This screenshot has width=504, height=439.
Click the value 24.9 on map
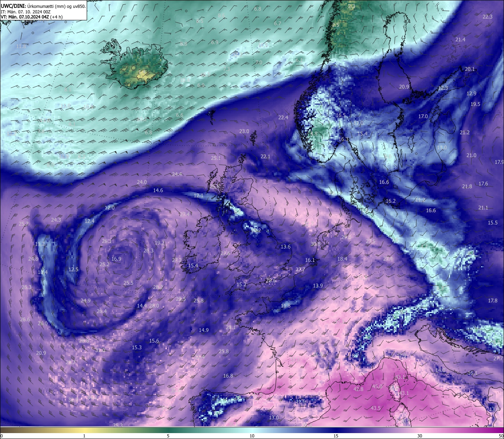click(x=85, y=300)
